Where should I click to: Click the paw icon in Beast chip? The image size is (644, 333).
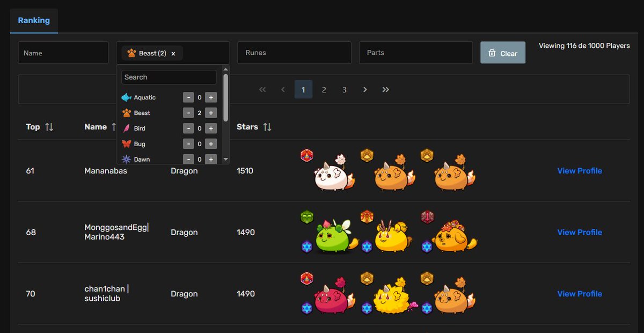click(131, 53)
